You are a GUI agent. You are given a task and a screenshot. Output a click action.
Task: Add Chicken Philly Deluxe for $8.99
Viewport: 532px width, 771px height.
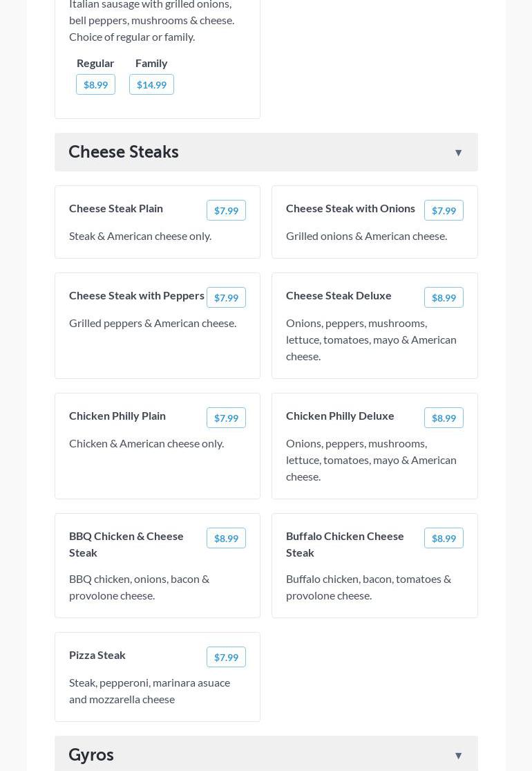click(444, 418)
